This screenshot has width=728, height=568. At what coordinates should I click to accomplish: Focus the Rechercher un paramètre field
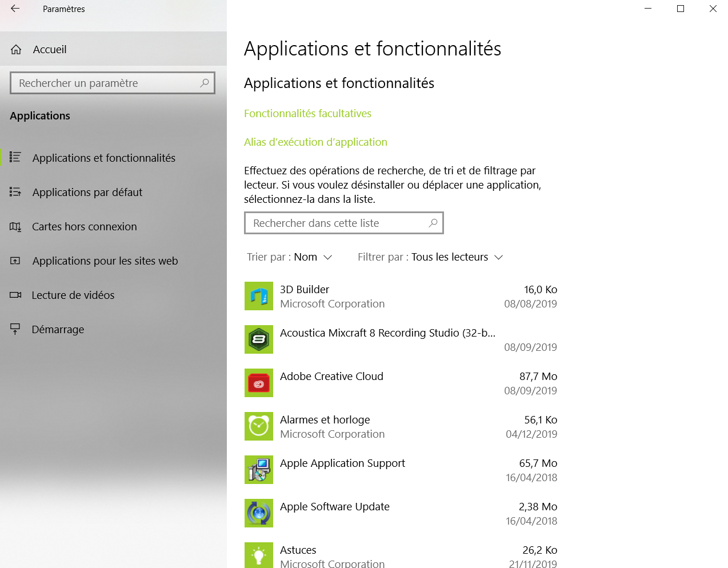113,83
